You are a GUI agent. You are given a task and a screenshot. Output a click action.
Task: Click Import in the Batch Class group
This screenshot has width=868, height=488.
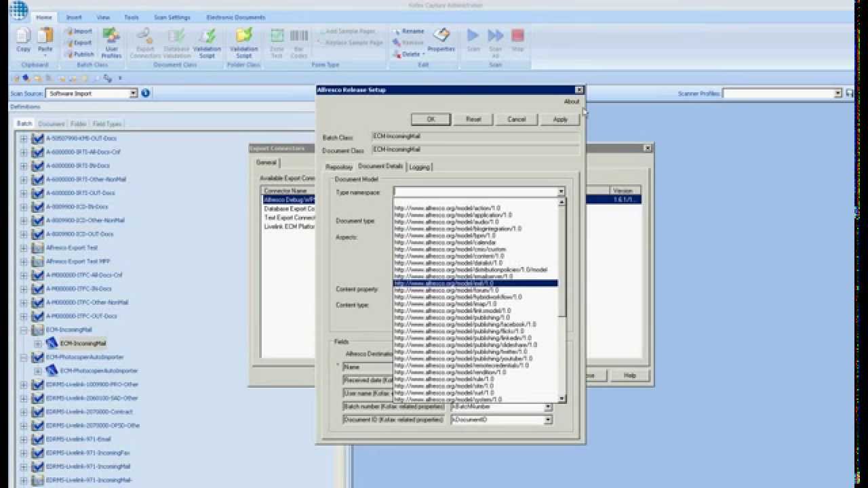coord(79,31)
